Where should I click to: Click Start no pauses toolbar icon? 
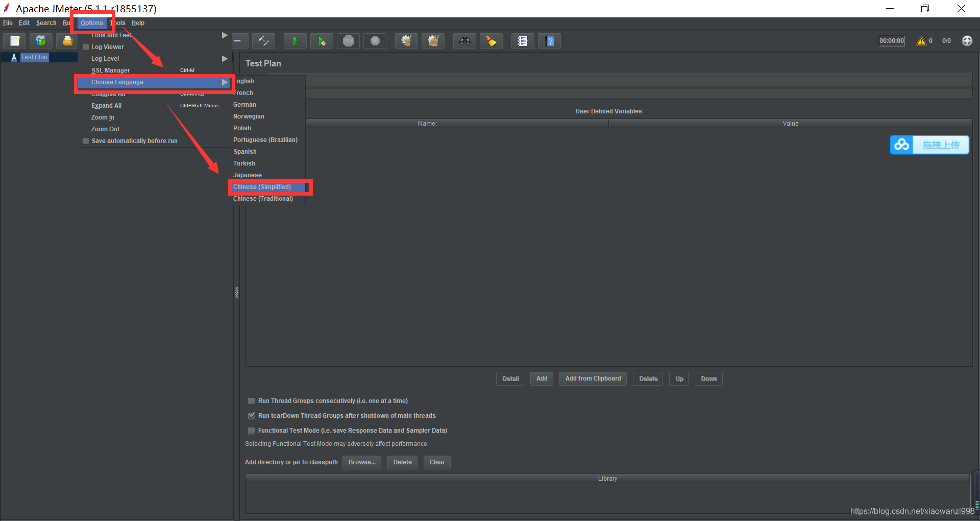pyautogui.click(x=322, y=41)
